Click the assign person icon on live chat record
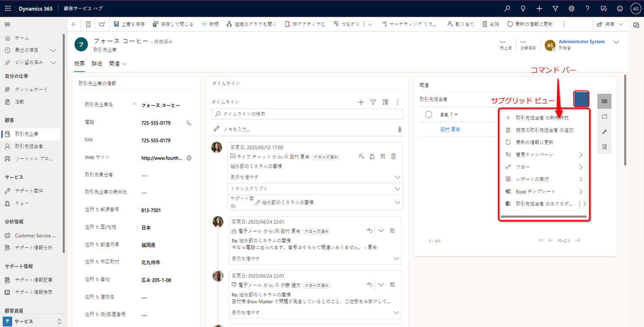Image resolution: width=644 pixels, height=327 pixels. (361, 156)
